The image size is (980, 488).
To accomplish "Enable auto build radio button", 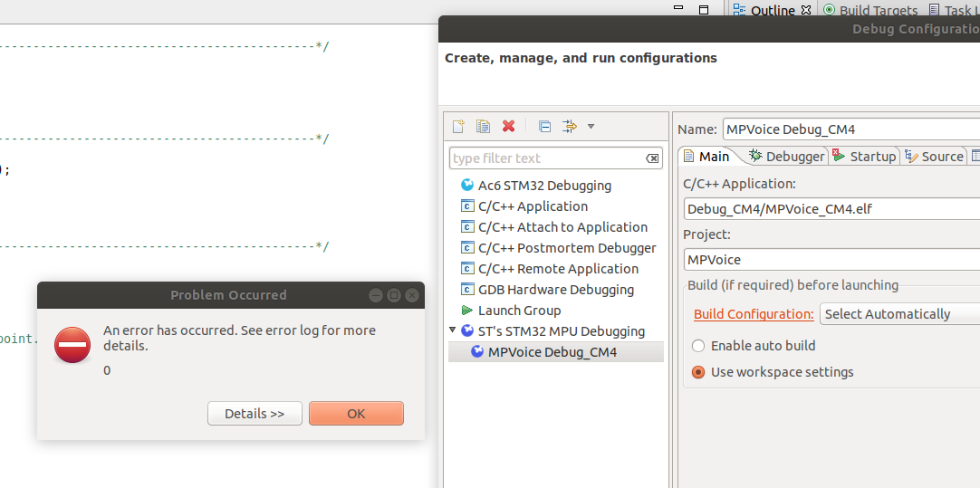I will pyautogui.click(x=698, y=346).
